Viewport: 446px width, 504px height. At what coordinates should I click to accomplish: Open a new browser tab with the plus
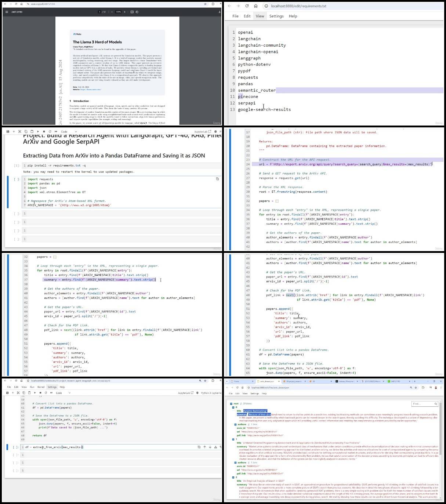415,381
